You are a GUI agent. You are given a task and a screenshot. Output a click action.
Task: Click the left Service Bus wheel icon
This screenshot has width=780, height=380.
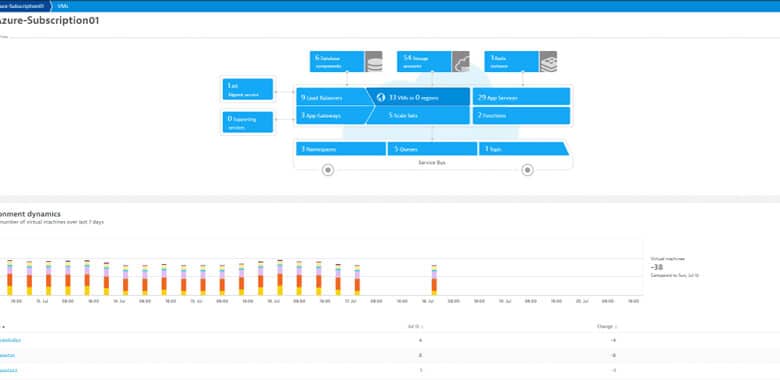point(327,170)
